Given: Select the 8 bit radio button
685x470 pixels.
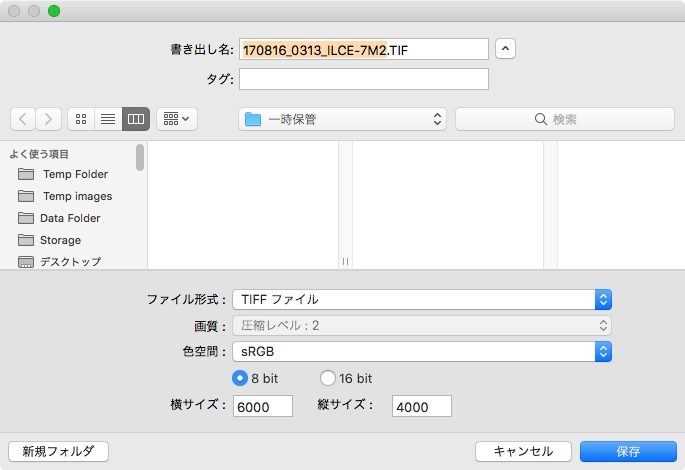Looking at the screenshot, I should (240, 378).
